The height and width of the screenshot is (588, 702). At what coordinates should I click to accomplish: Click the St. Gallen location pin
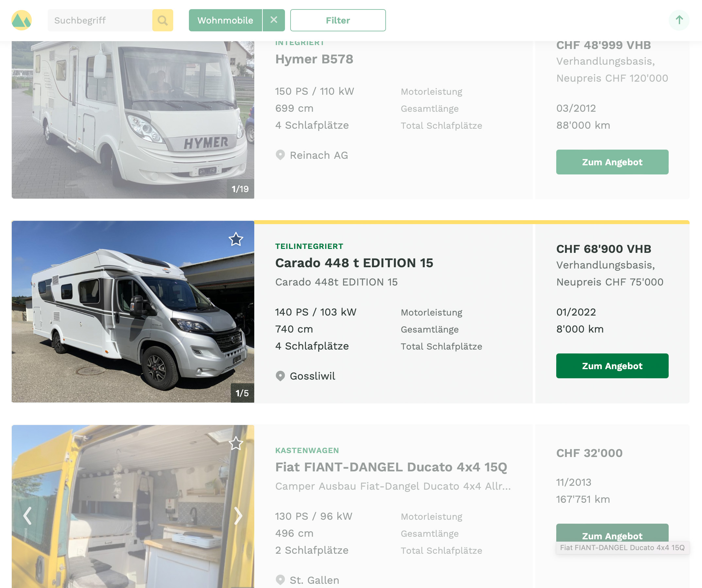coord(280,580)
